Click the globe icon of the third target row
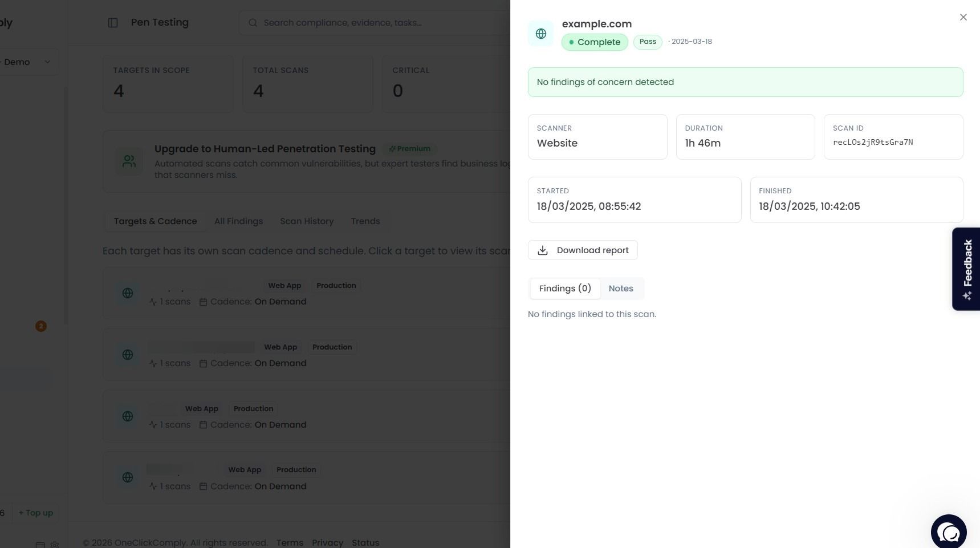This screenshot has height=548, width=980. click(128, 416)
